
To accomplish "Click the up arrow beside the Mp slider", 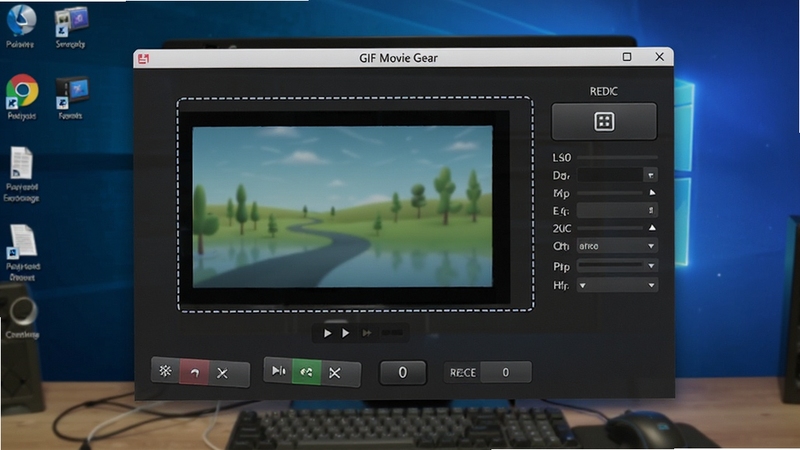I will tap(652, 193).
